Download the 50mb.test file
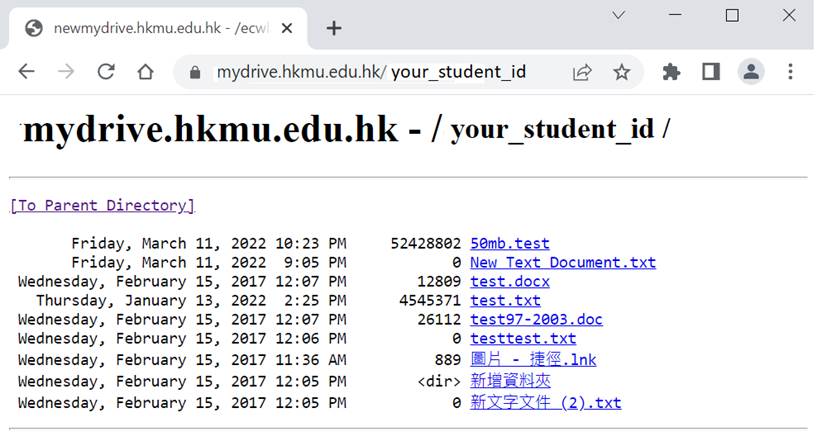The image size is (817, 446). 510,243
